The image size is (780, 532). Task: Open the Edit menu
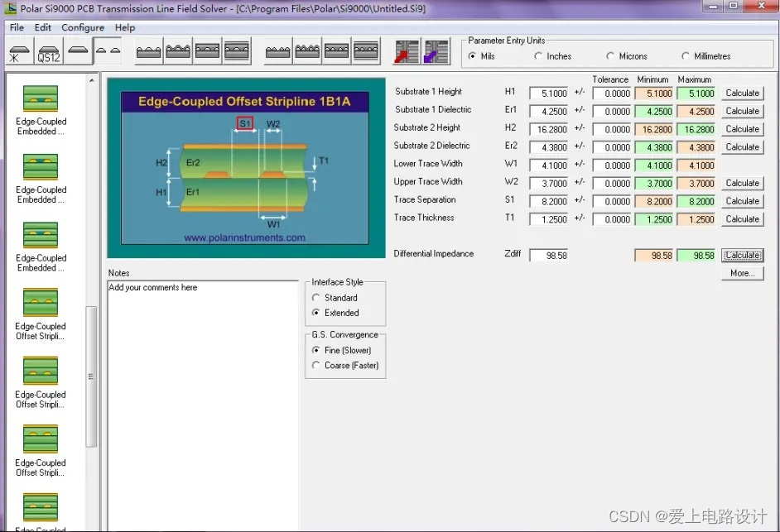[x=43, y=27]
